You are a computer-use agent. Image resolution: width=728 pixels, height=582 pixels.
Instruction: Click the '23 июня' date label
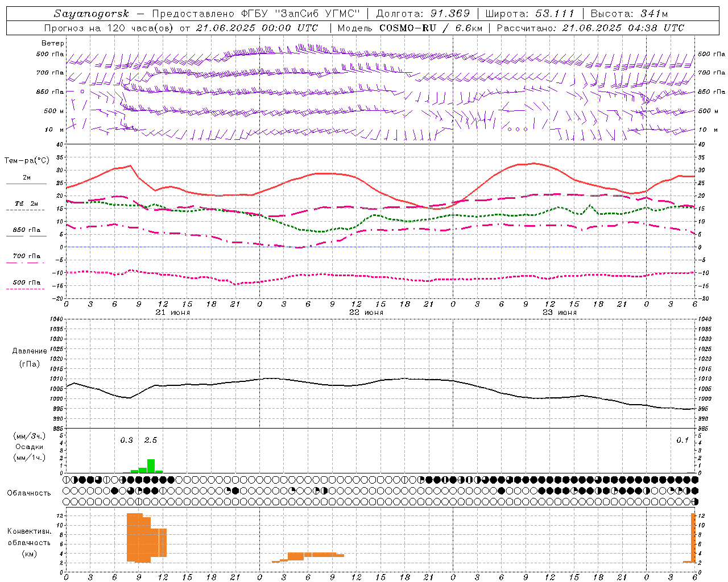(x=560, y=313)
